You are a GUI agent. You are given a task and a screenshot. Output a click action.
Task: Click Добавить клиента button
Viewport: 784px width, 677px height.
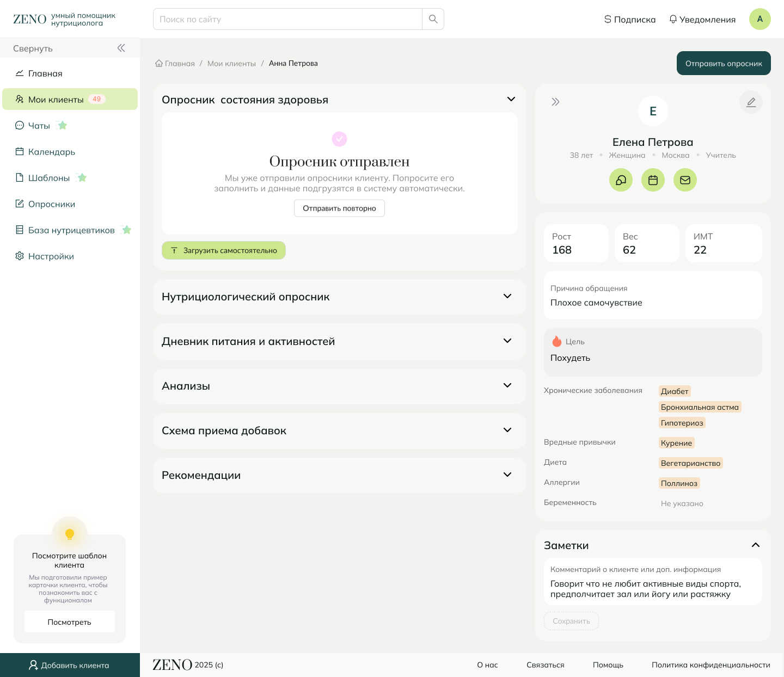click(70, 665)
